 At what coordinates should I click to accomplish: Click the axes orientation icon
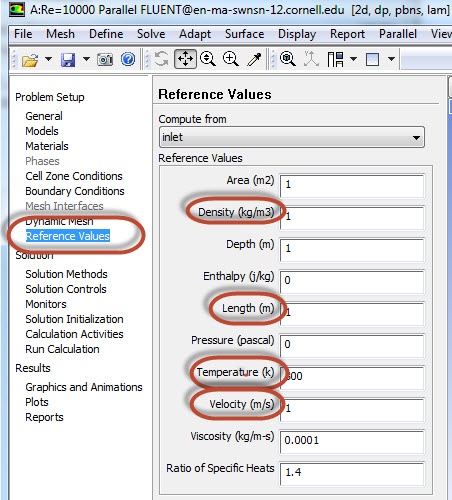(x=311, y=59)
